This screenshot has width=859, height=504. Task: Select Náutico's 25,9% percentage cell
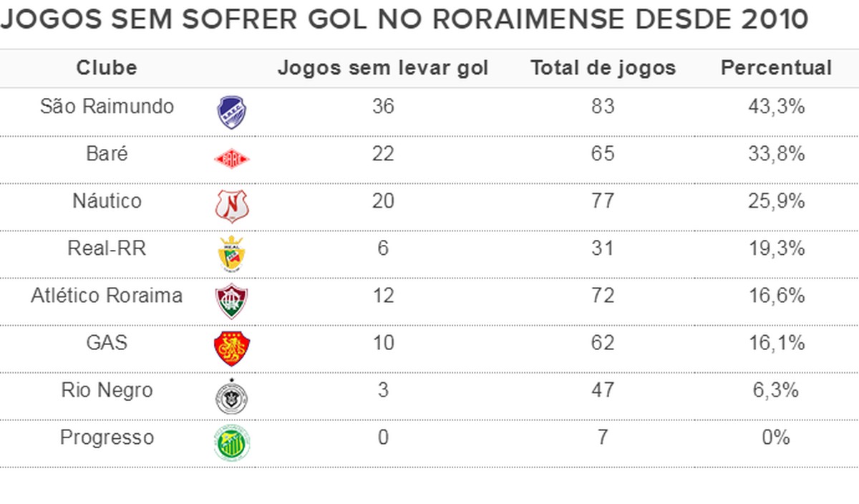point(776,202)
